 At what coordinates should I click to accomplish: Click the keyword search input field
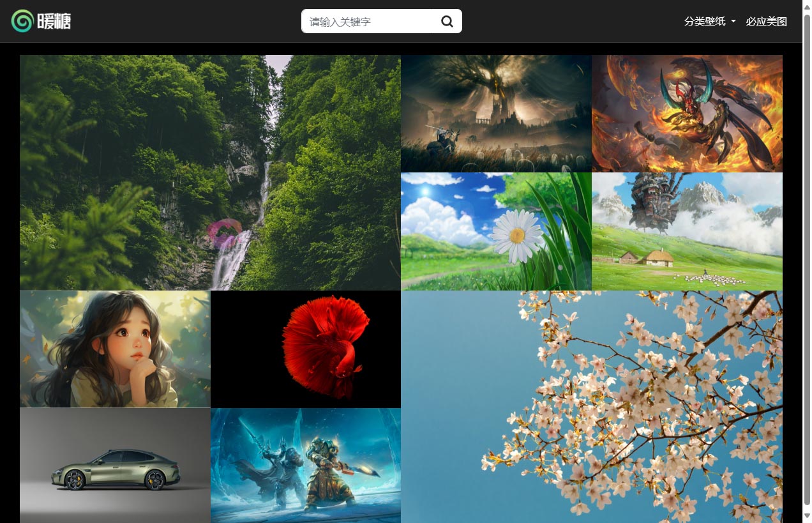coord(366,22)
